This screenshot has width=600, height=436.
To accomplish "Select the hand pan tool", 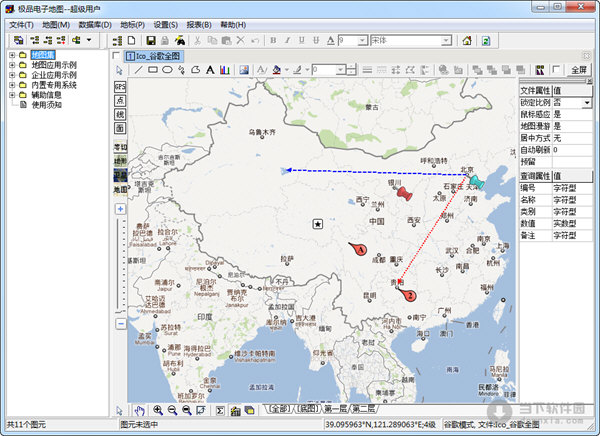I will pyautogui.click(x=139, y=411).
